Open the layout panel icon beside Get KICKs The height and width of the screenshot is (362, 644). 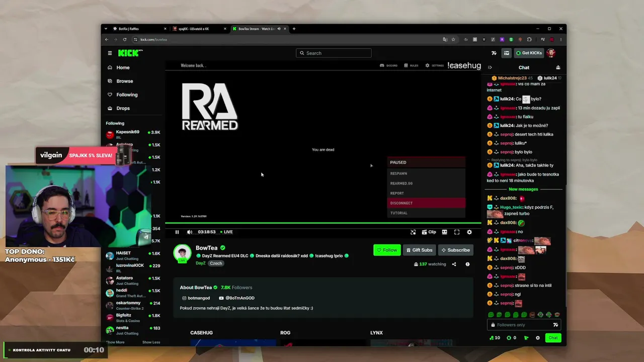pos(507,53)
